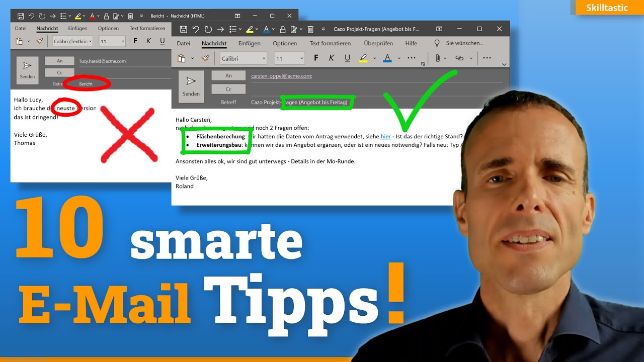
Task: Click highlighter icon in Cazo Projekt-Fragen title bar
Action: tap(250, 29)
